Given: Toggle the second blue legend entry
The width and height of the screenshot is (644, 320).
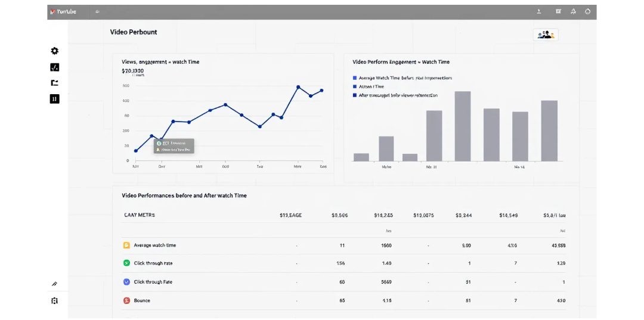Looking at the screenshot, I should point(355,87).
